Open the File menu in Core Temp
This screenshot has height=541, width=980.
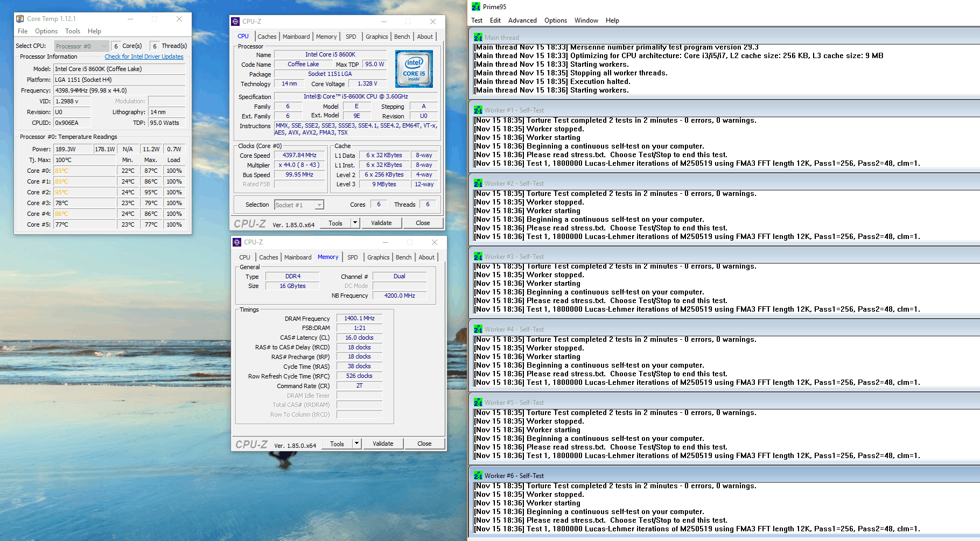pos(23,31)
